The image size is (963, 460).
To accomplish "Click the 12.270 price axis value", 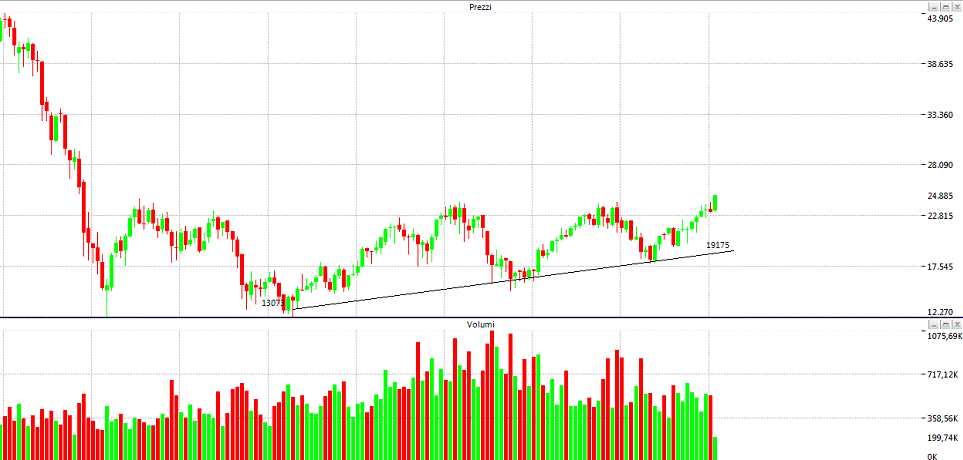I will tap(939, 312).
